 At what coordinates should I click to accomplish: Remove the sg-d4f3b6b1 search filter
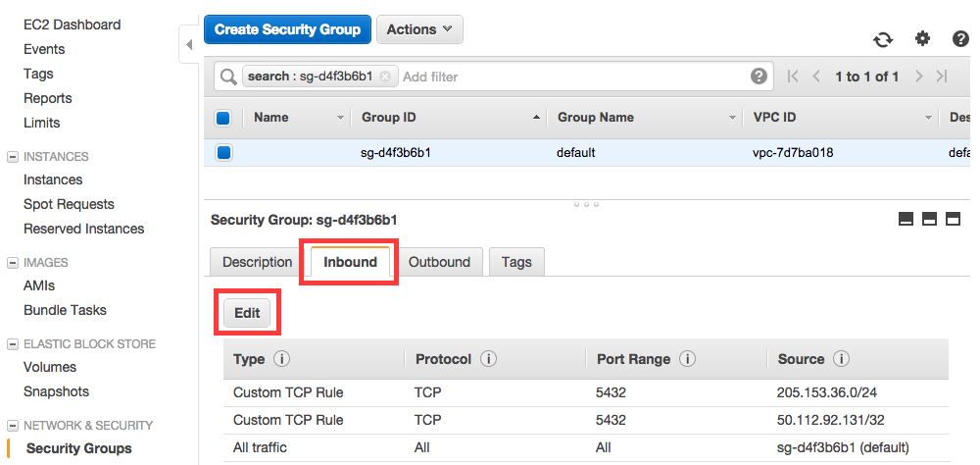385,77
